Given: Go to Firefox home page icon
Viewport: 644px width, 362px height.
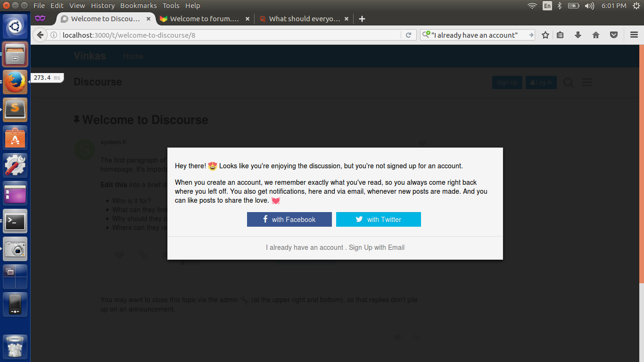Looking at the screenshot, I should [x=596, y=35].
